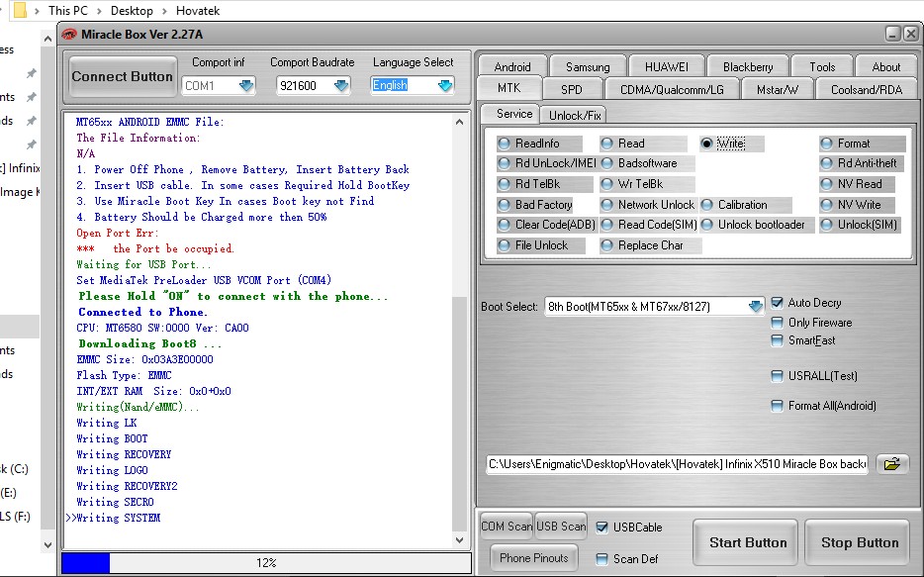The width and height of the screenshot is (924, 577).
Task: Switch to the Unlock/Fix sub-tab
Action: click(x=575, y=115)
